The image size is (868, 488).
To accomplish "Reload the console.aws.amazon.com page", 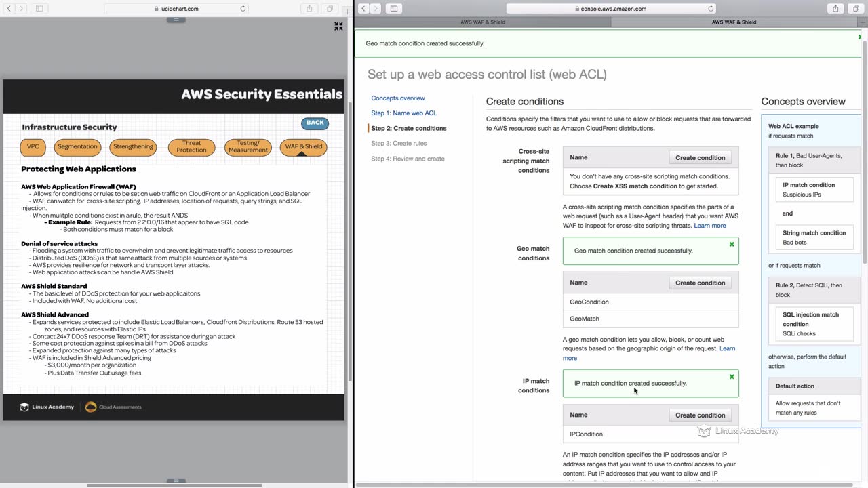I will [711, 9].
